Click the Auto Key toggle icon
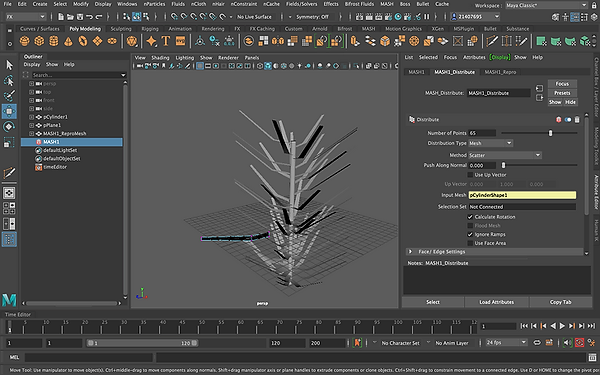600x375 pixels. [x=579, y=342]
